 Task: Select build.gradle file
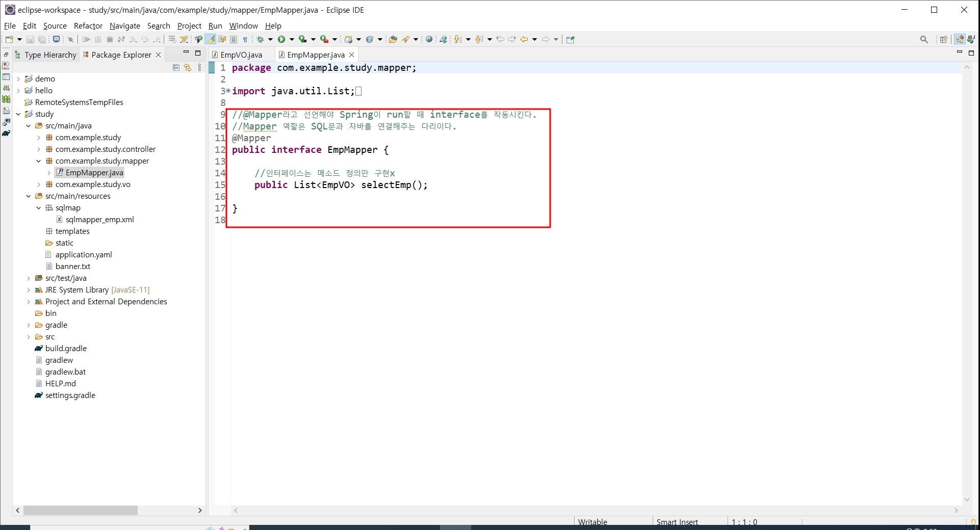(66, 349)
